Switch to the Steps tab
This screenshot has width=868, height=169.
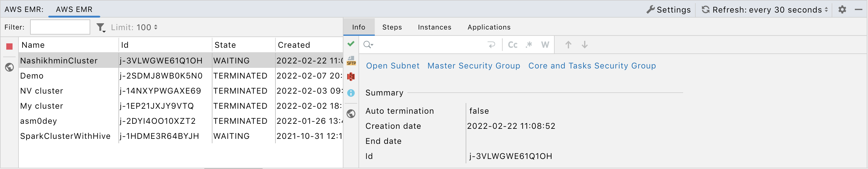tap(392, 27)
